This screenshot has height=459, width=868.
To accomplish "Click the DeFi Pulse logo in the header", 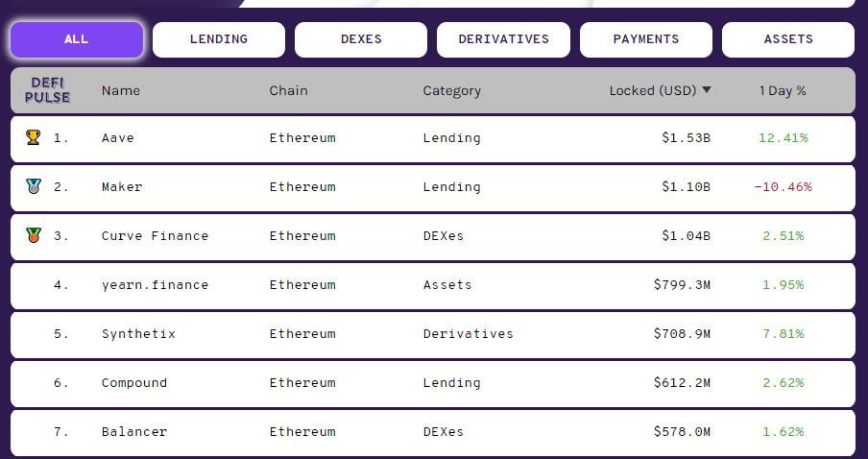I will tap(47, 90).
